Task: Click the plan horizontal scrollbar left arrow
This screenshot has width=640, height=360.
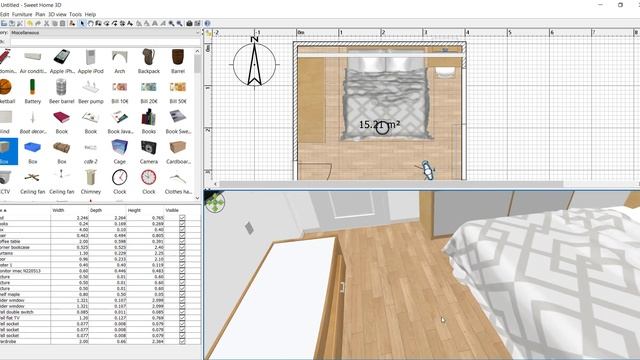Action: coord(216,184)
